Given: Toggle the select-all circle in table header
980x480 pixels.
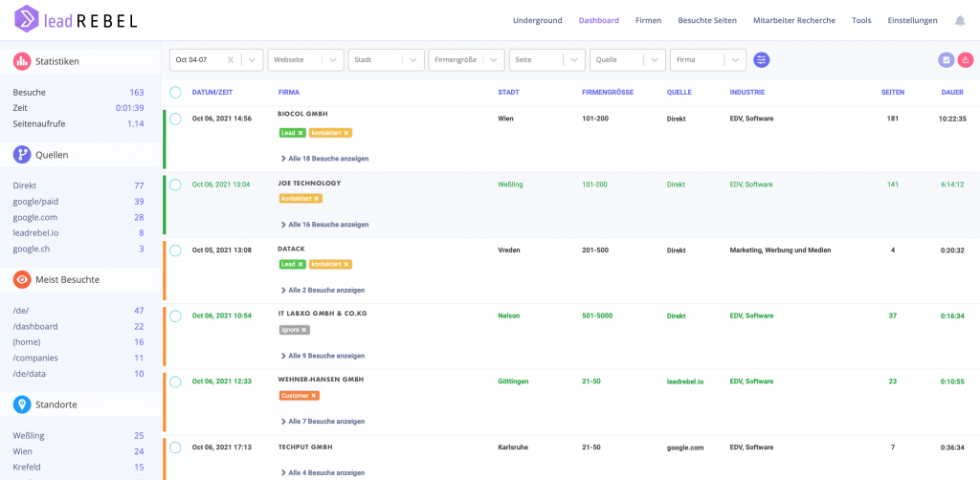Looking at the screenshot, I should pos(175,93).
